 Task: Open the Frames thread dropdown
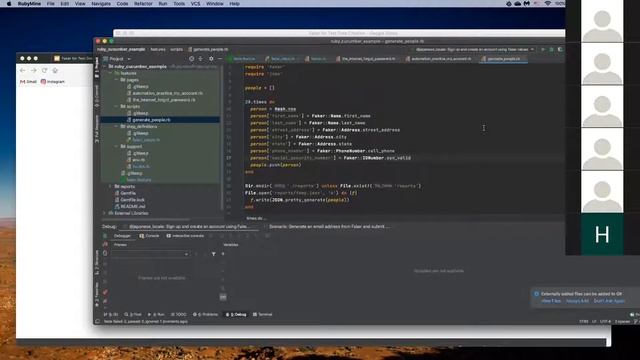[x=150, y=254]
